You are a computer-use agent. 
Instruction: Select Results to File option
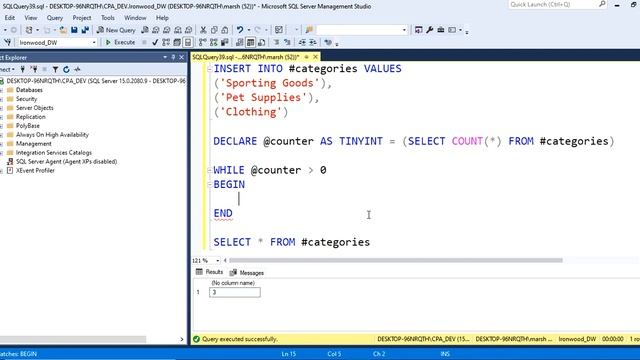(x=262, y=42)
